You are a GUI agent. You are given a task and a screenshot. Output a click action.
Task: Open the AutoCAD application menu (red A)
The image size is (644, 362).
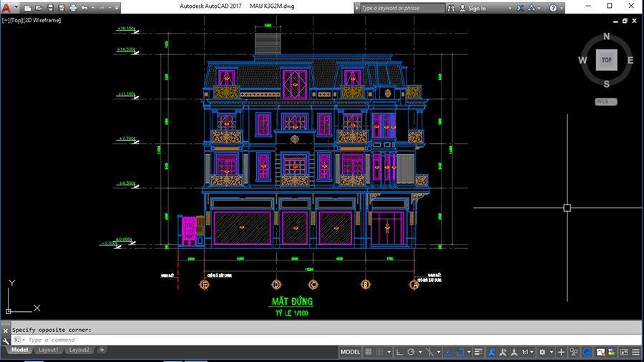coord(6,7)
